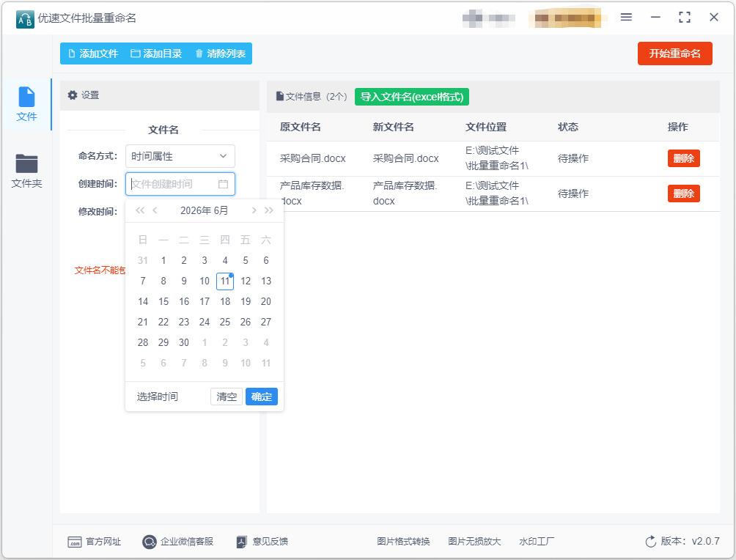Viewport: 736px width, 560px height.
Task: Switch to the 文件夹 sidebar tab
Action: (26, 171)
